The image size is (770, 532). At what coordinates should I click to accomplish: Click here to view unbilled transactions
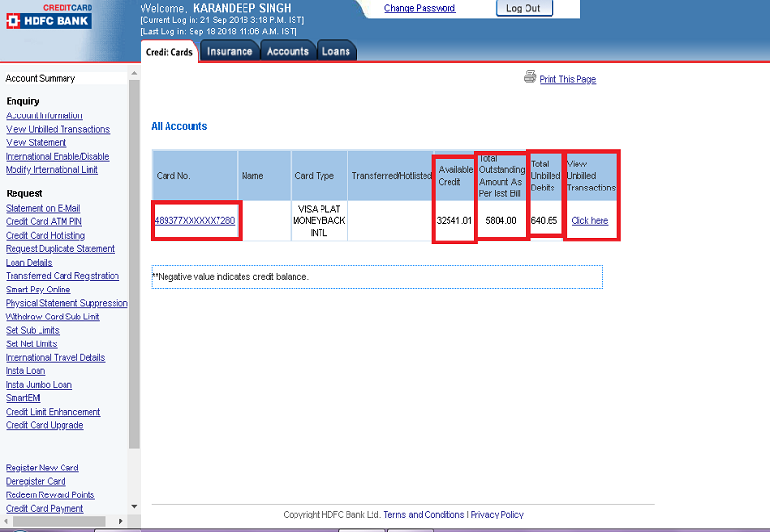tap(589, 221)
